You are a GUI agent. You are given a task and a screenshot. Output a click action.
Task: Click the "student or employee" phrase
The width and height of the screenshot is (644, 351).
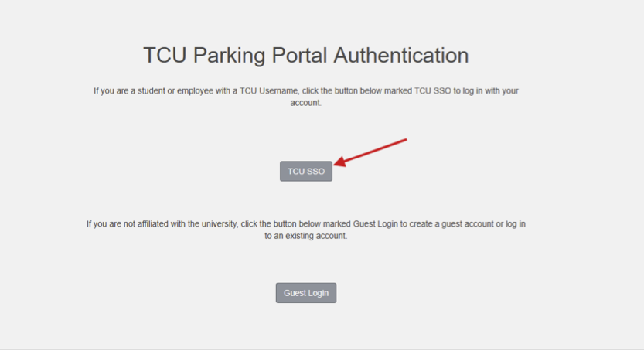click(166, 90)
